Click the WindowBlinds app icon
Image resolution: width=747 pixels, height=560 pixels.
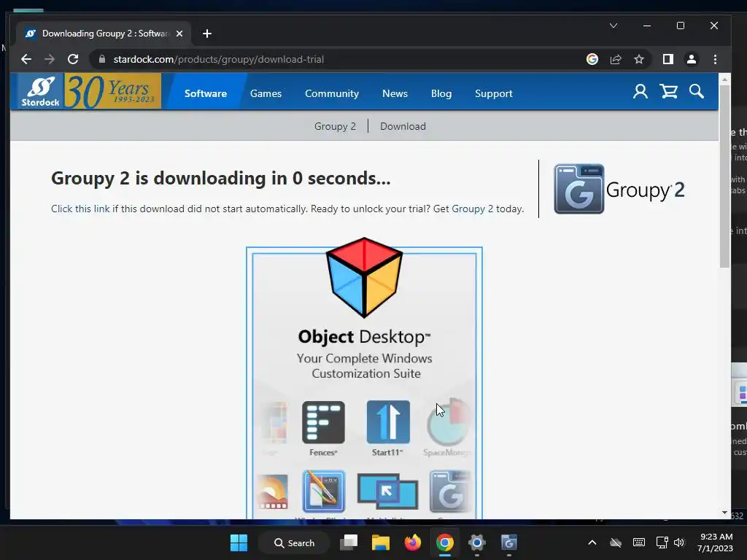click(323, 491)
